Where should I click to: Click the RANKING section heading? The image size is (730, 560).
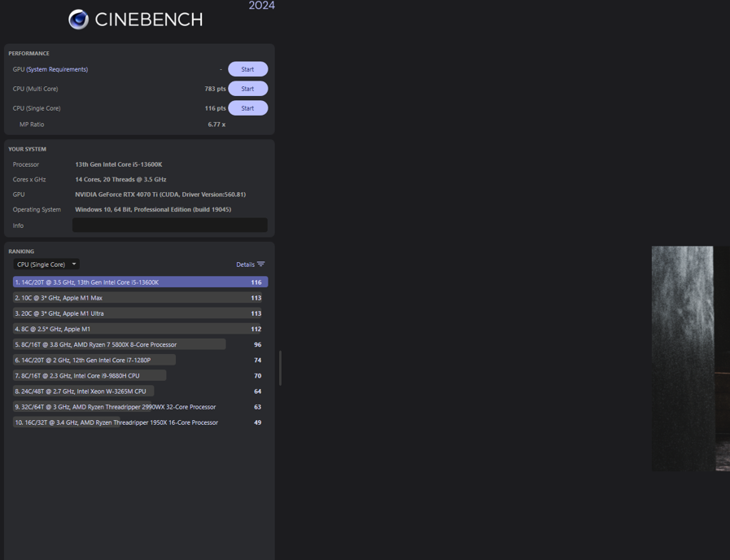click(21, 252)
